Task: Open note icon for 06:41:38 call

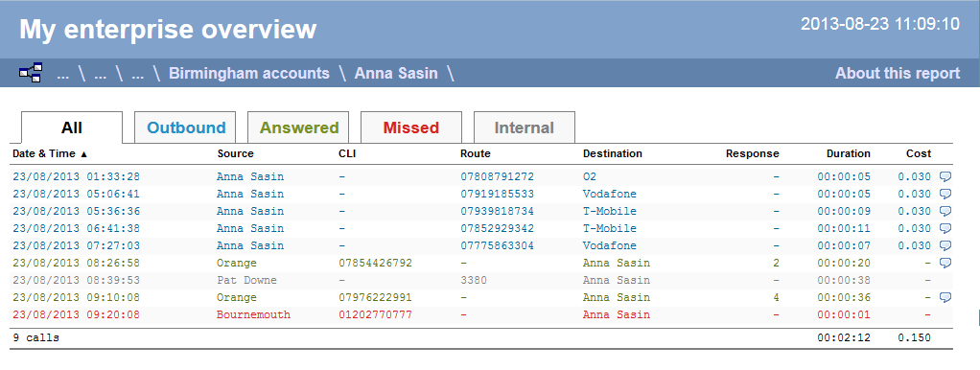Action: click(945, 228)
